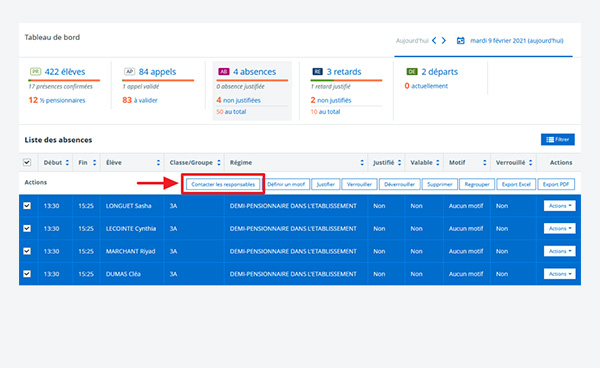Uncheck the LONGUET Sasha row checkbox
Viewport: 600px width, 368px height.
(27, 206)
